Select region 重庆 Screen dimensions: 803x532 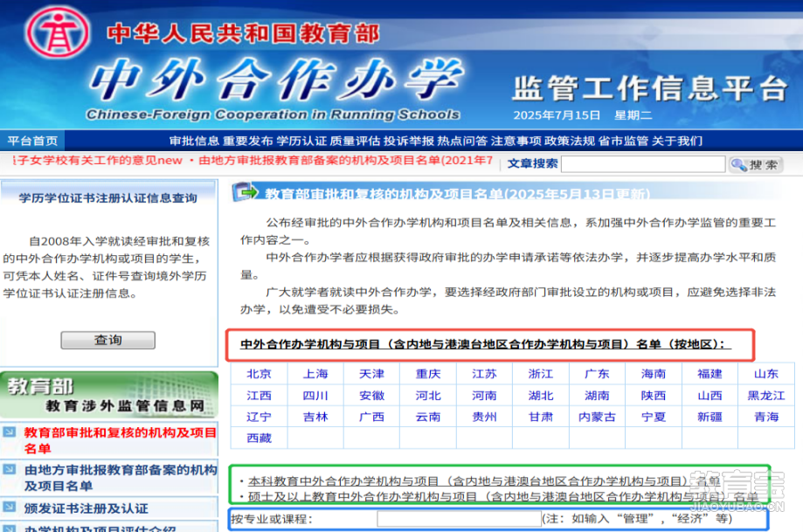tap(428, 374)
